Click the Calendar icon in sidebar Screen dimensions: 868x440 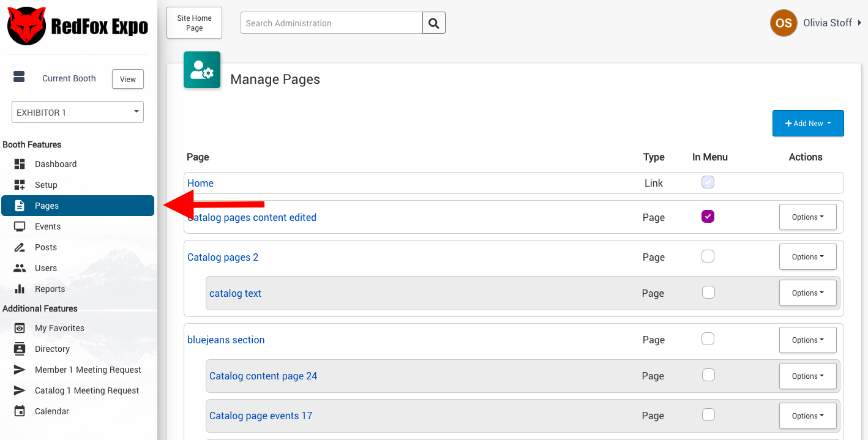click(20, 411)
